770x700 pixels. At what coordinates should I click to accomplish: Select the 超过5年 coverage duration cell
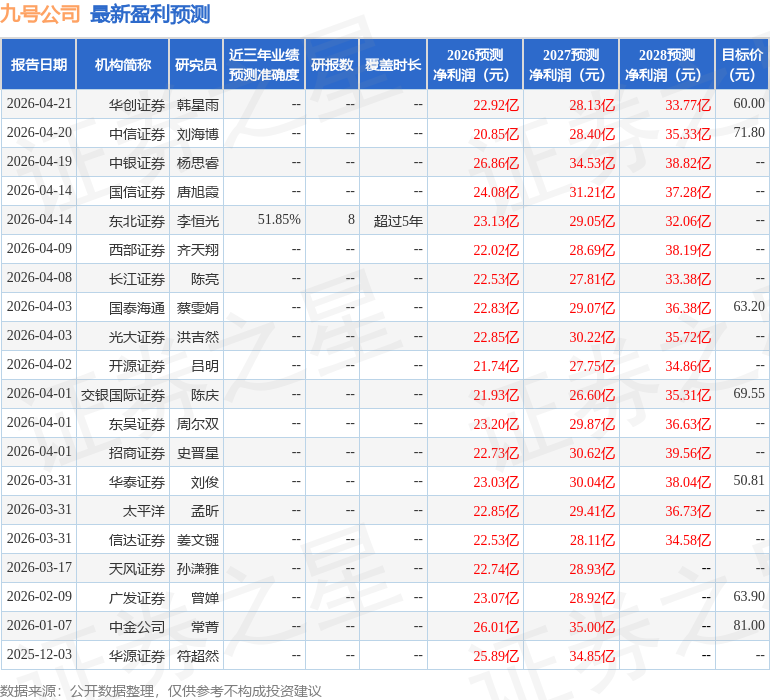pyautogui.click(x=398, y=221)
